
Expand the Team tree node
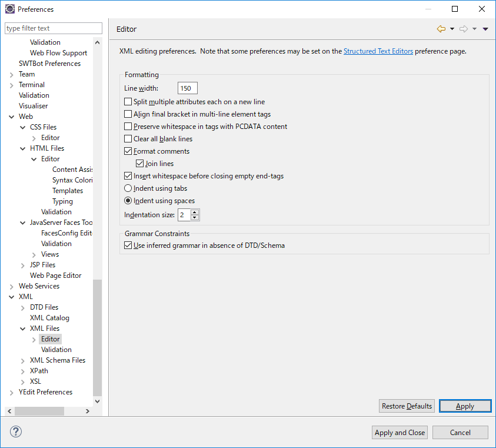point(12,75)
